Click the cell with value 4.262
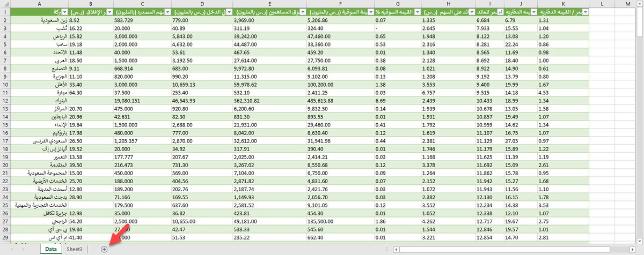Screen dimensions: 644x255 [448, 220]
